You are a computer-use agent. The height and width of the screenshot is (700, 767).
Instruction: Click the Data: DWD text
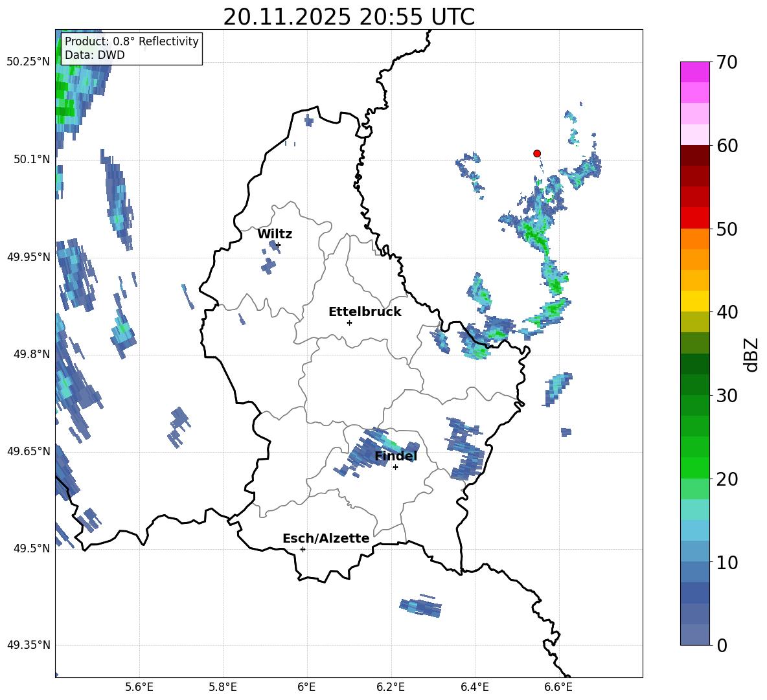(95, 55)
